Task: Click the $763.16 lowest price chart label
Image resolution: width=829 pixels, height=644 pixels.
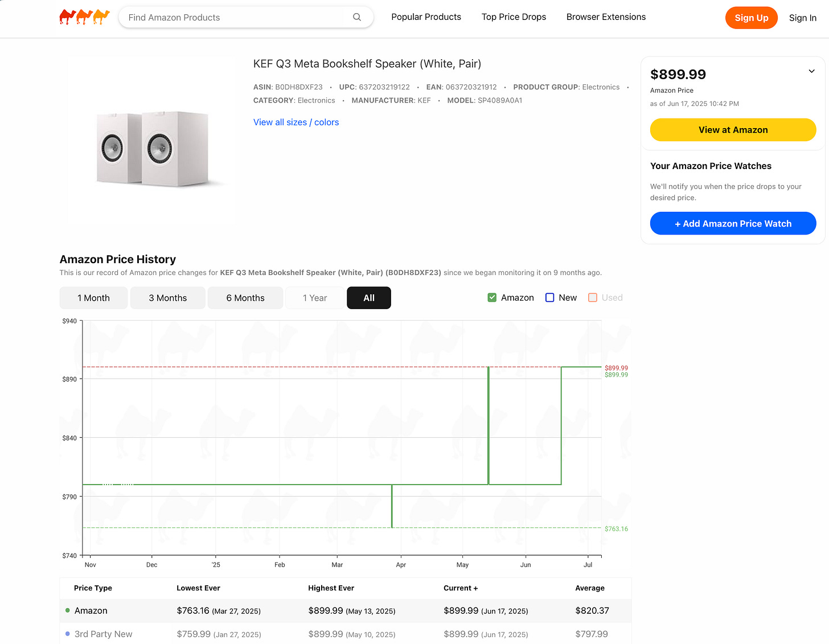Action: [x=616, y=529]
